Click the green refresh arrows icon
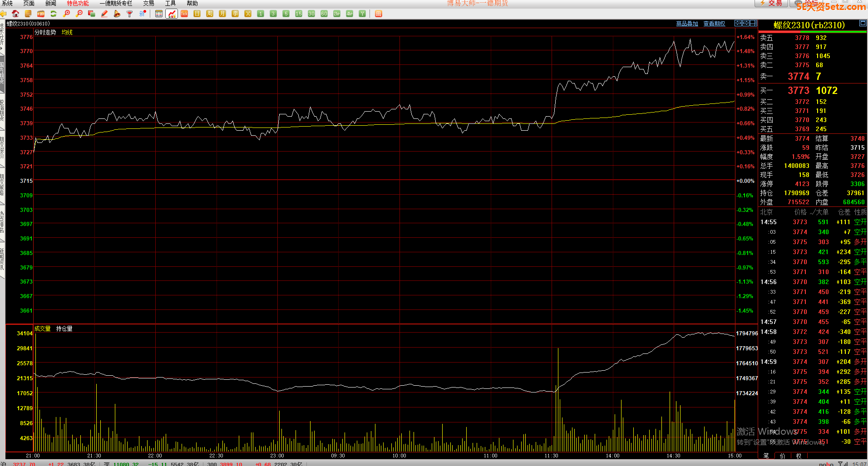868x466 pixels. 54,14
